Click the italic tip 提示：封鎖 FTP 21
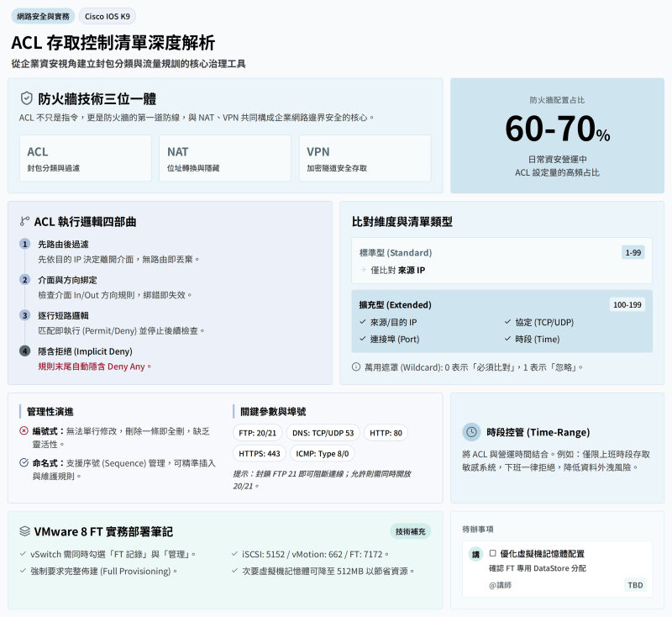The image size is (672, 617). (x=322, y=480)
